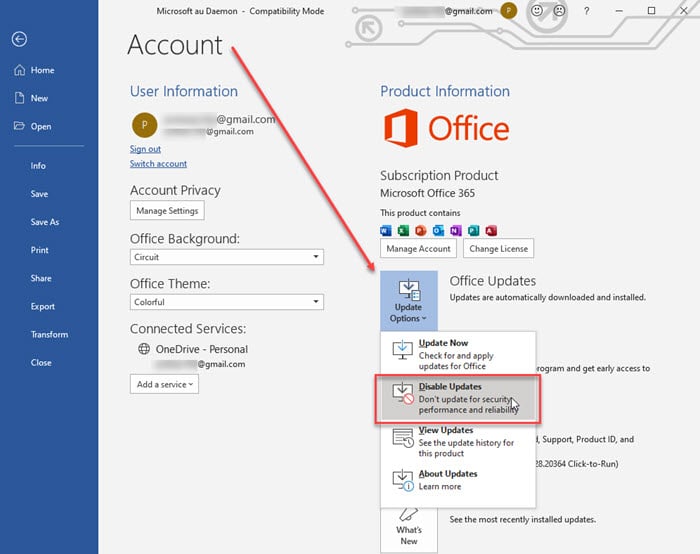Click the Change License button

[x=499, y=249]
